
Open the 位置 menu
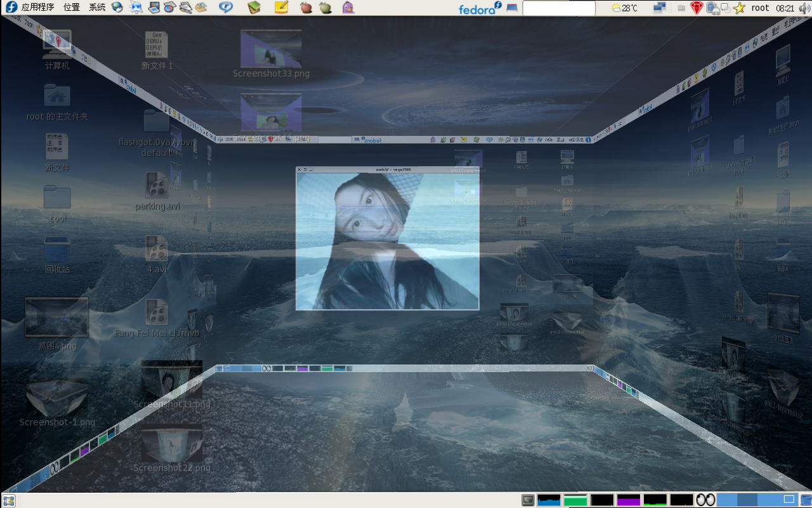pos(72,8)
